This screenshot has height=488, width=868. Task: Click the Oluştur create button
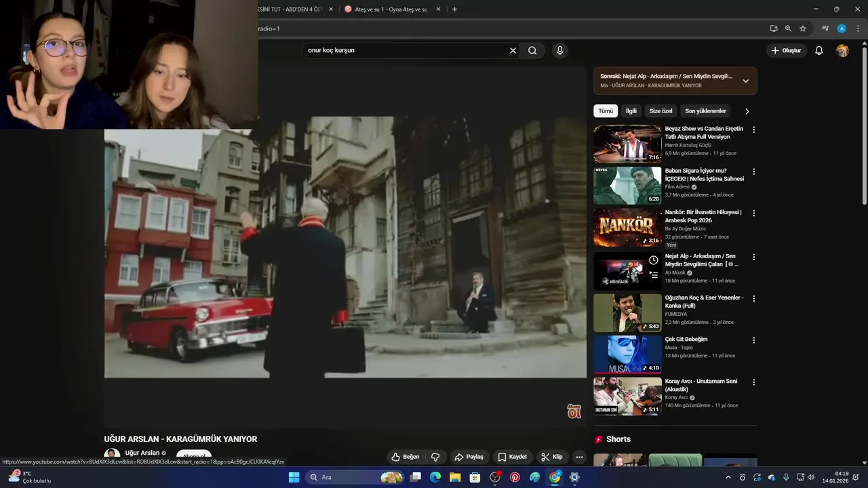point(787,50)
